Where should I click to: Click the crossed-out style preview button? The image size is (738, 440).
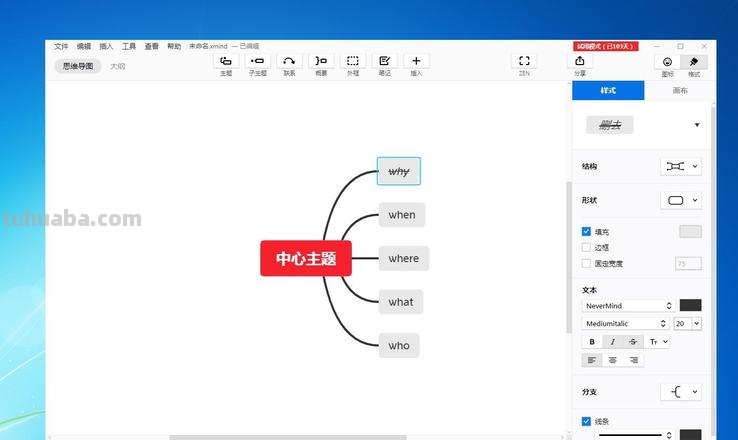[x=610, y=125]
